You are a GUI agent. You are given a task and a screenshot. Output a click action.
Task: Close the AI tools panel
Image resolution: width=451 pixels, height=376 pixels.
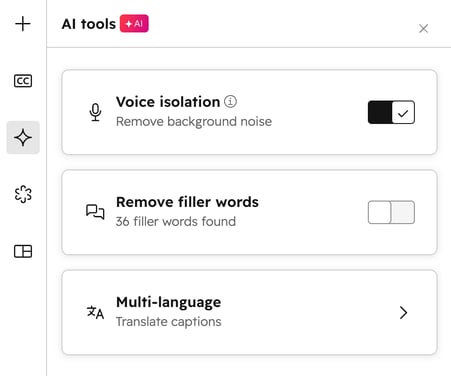[x=424, y=29]
